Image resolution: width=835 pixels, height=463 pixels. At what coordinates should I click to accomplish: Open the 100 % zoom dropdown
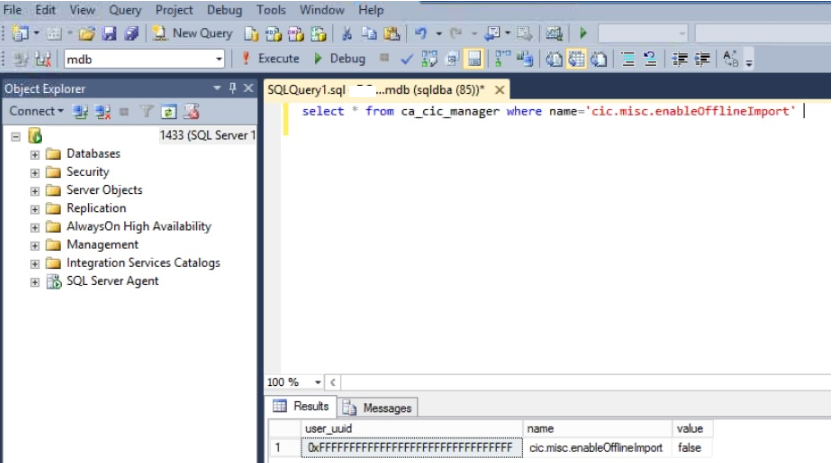pyautogui.click(x=318, y=382)
